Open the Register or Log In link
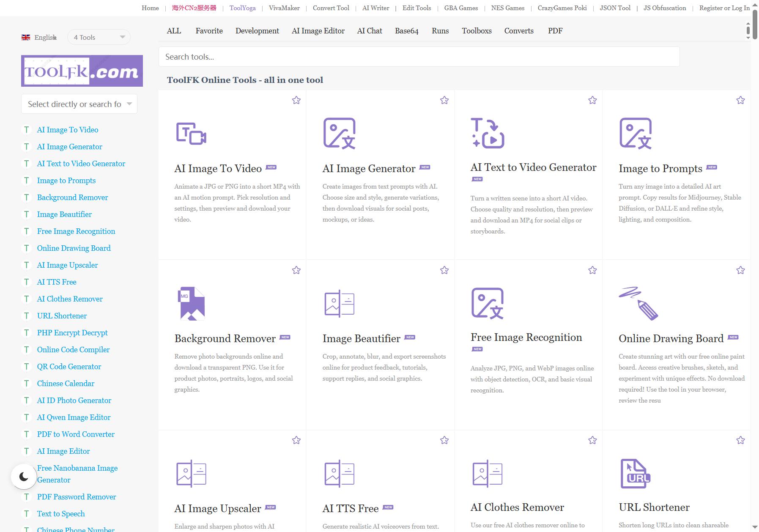This screenshot has width=759, height=532. coord(724,8)
